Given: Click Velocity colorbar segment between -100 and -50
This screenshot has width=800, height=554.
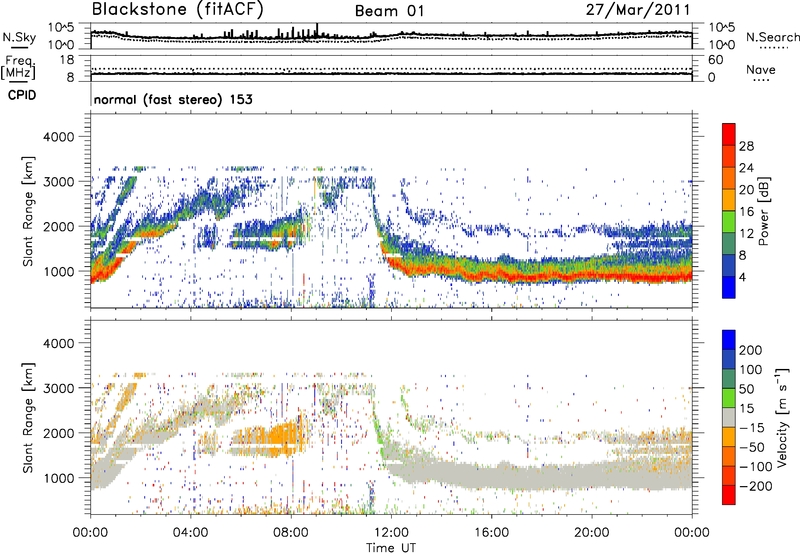Looking at the screenshot, I should pos(729,457).
